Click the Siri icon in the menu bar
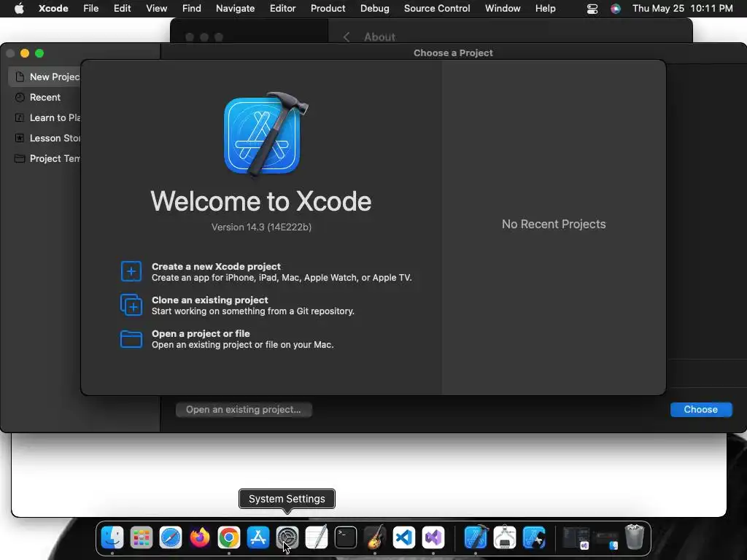 tap(616, 9)
